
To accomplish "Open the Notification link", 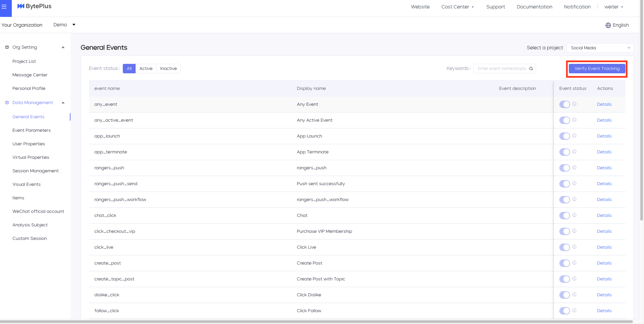I will (577, 7).
